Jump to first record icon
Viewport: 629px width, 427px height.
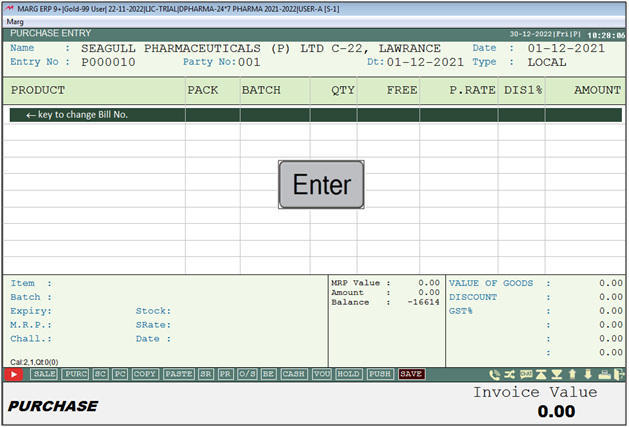[x=541, y=374]
